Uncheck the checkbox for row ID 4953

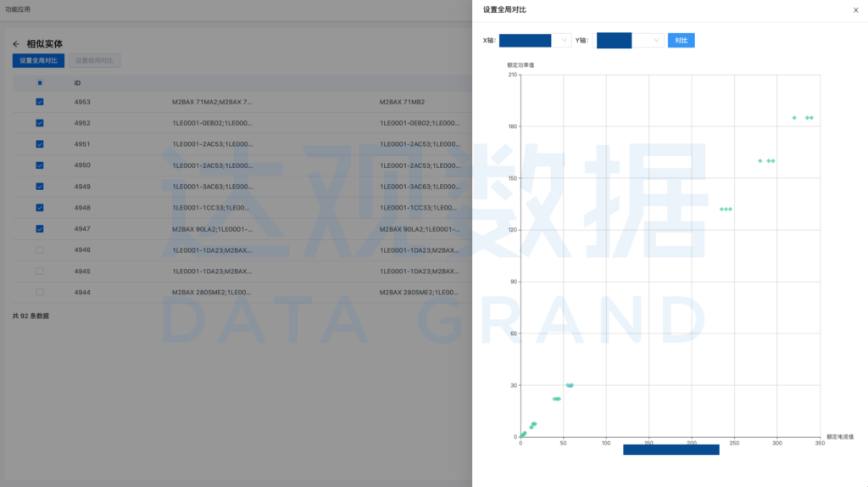40,102
